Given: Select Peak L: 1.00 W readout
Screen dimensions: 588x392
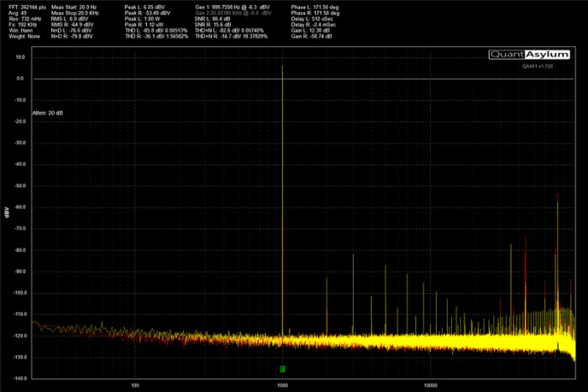Looking at the screenshot, I should tap(143, 18).
